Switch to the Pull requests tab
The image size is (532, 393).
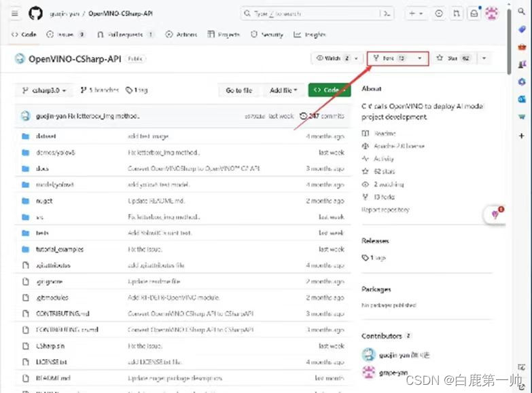point(125,34)
